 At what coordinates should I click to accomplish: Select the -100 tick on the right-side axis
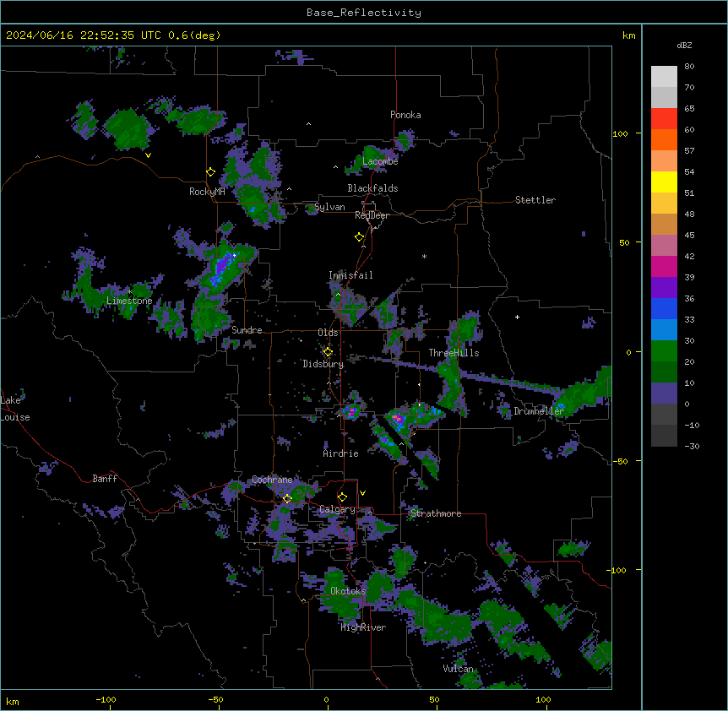[x=617, y=570]
